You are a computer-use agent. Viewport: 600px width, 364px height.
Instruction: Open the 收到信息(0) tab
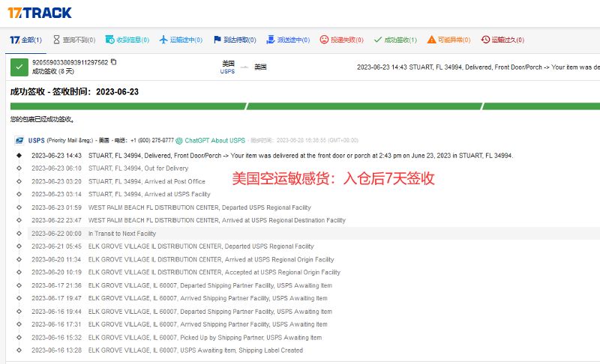[127, 40]
